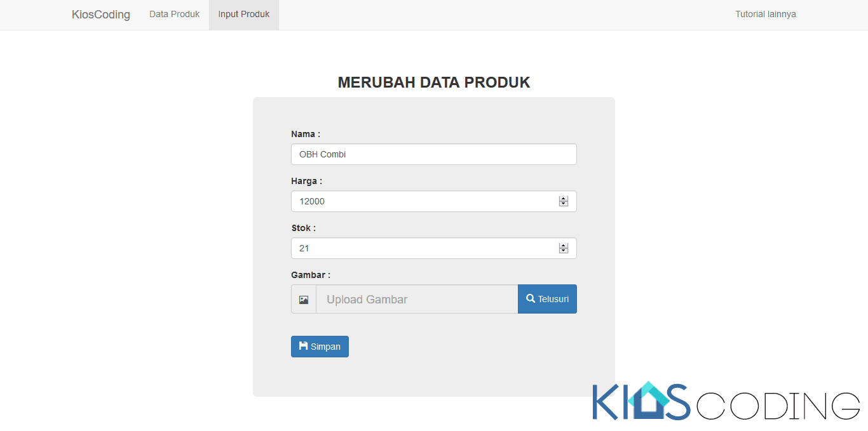Increase Stok with the up spinner arrow
This screenshot has width=868, height=431.
pyautogui.click(x=563, y=245)
